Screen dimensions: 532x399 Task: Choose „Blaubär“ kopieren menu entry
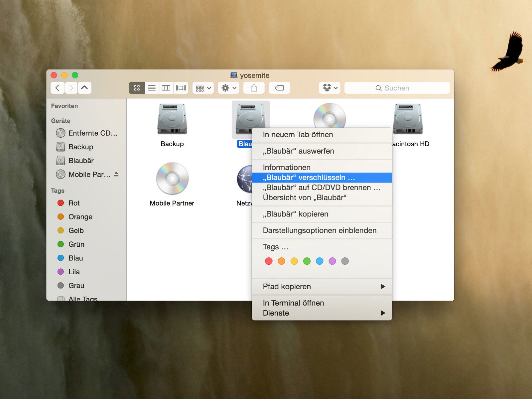point(322,214)
